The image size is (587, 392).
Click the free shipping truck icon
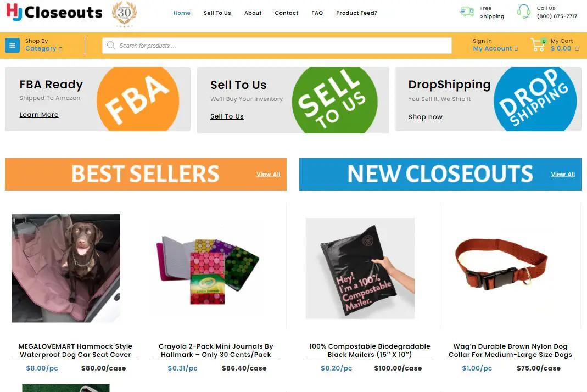467,12
